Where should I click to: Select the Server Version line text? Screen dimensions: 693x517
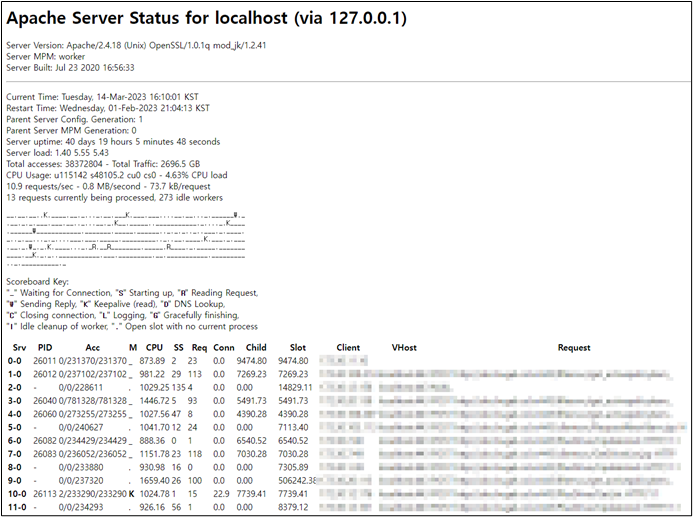pyautogui.click(x=136, y=45)
